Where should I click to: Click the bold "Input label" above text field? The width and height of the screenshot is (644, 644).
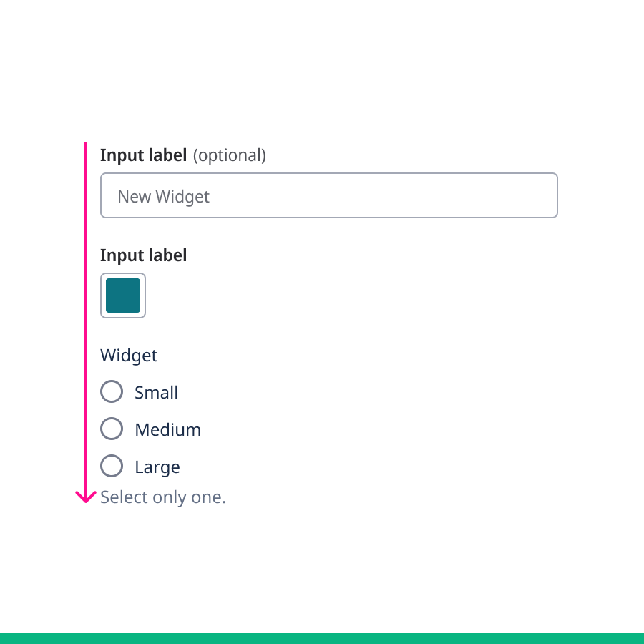(x=143, y=155)
